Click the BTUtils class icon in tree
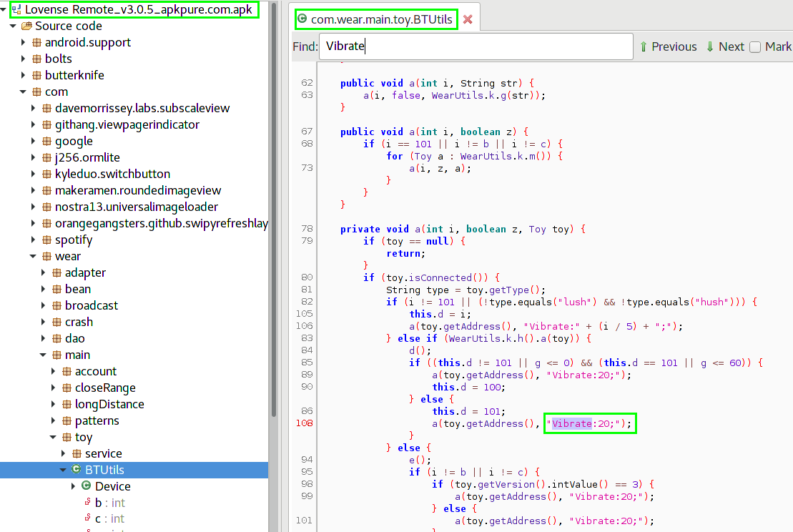 pos(76,470)
